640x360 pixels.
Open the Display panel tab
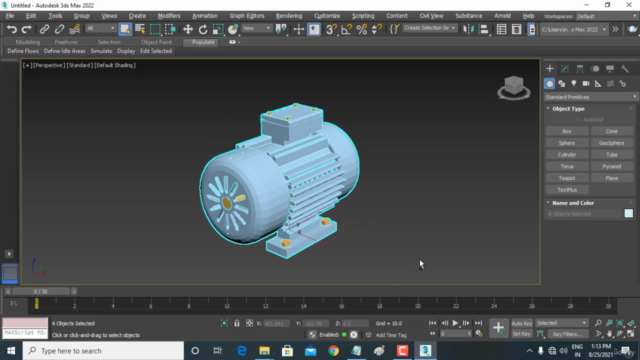610,69
